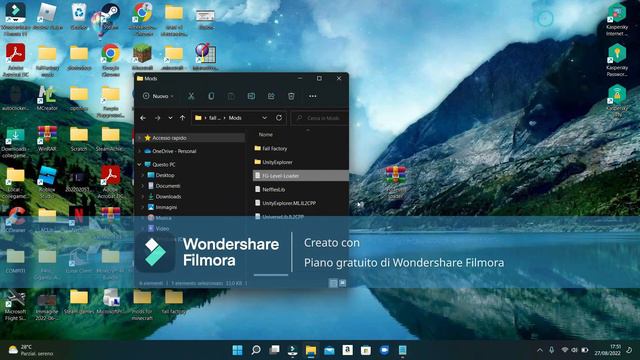The image size is (640, 360).
Task: Click File Explorer icon on the taskbar
Action: point(311,350)
